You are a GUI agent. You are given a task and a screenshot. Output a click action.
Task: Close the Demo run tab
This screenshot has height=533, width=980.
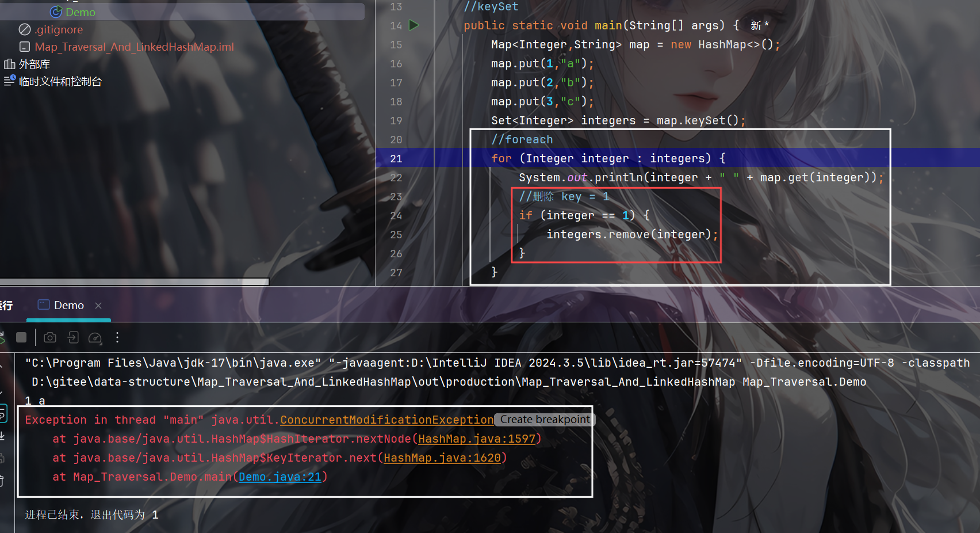click(x=98, y=306)
